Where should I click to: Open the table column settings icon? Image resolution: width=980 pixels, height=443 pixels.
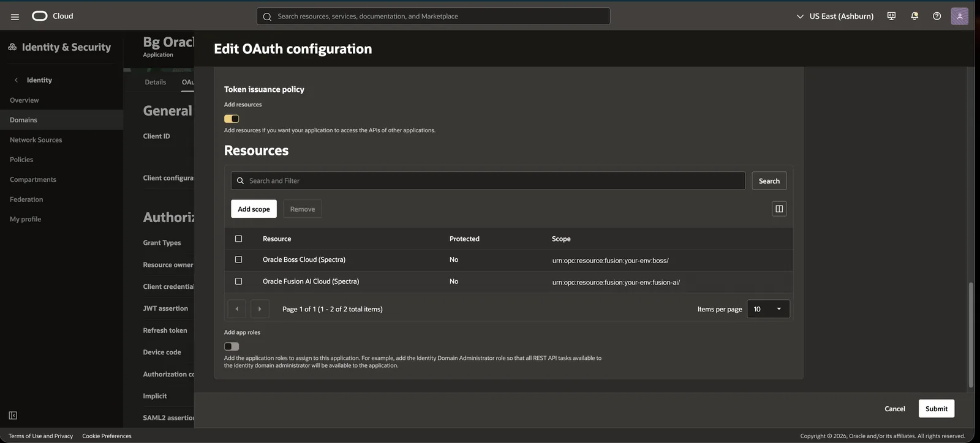[x=779, y=209]
